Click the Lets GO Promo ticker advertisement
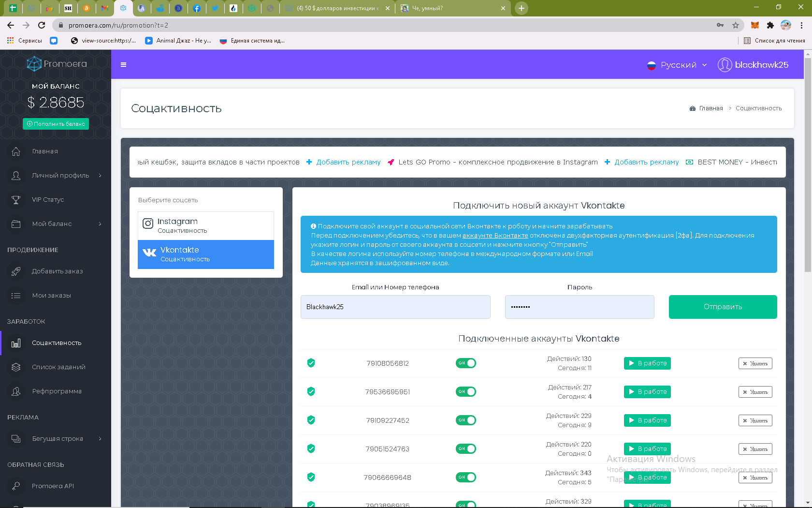Image resolution: width=812 pixels, height=508 pixels. point(493,162)
